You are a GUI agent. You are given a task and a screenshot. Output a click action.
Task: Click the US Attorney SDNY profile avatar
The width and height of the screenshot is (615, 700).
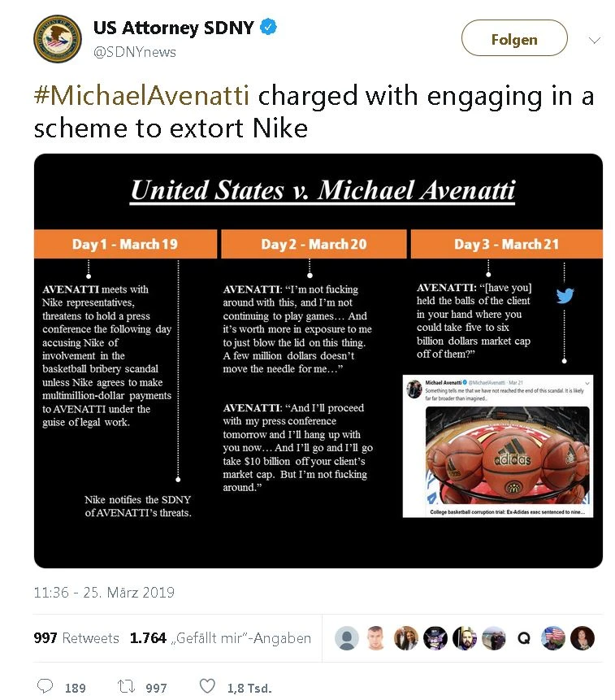pos(57,38)
